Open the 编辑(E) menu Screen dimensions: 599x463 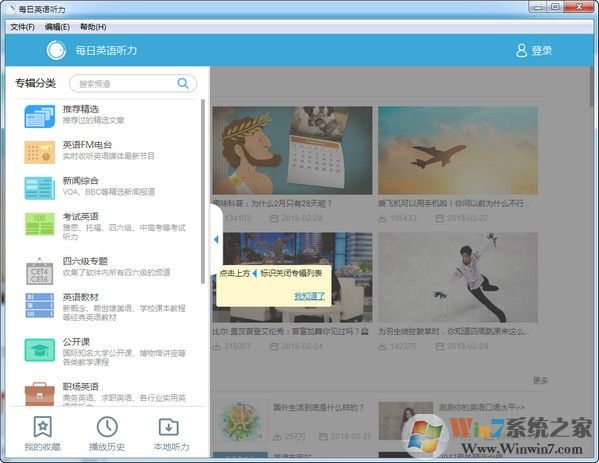pyautogui.click(x=57, y=27)
